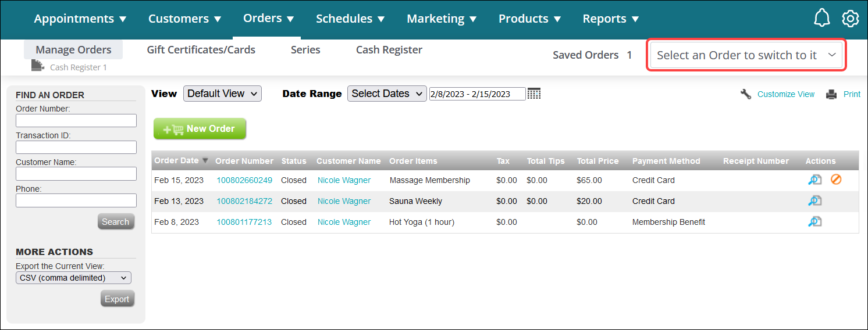Open Nicole Wagner on Feb 8 order
This screenshot has width=868, height=330.
[344, 222]
